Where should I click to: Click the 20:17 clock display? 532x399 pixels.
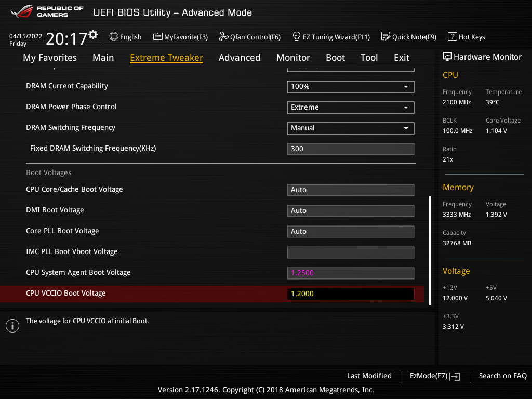66,38
